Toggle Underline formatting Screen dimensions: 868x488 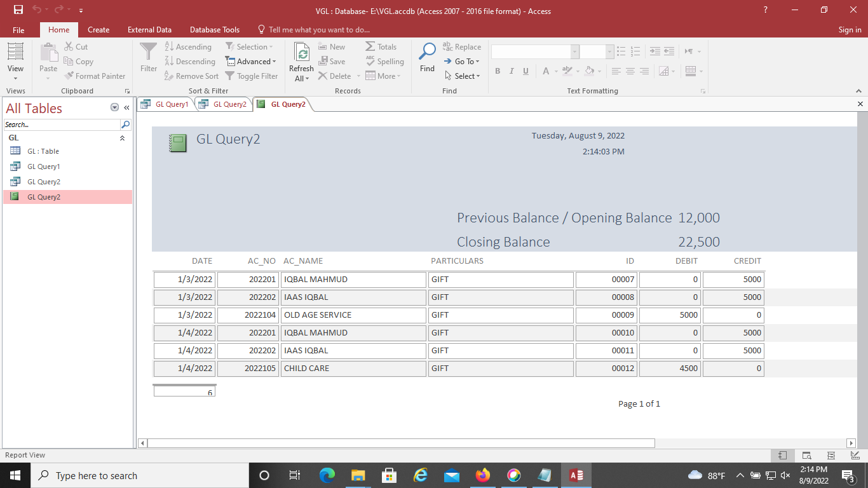click(x=526, y=71)
